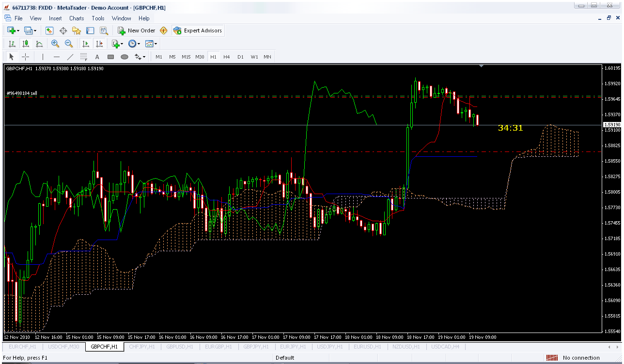Open the Charts menu
Viewport: 624px width, 364px height.
click(x=77, y=18)
